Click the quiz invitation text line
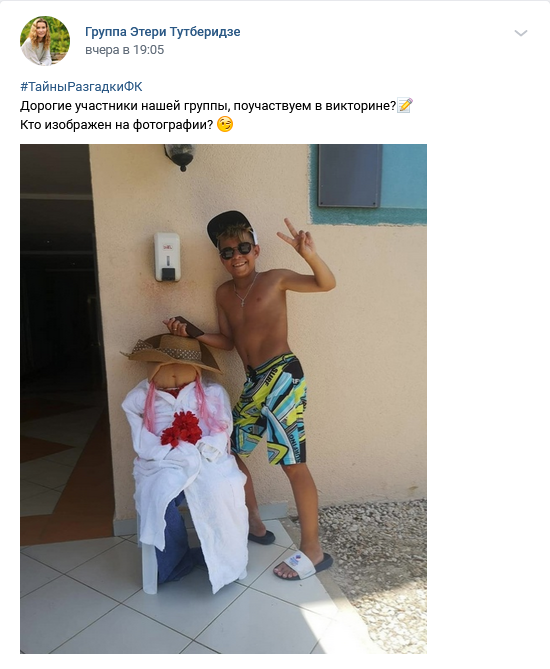 208,106
